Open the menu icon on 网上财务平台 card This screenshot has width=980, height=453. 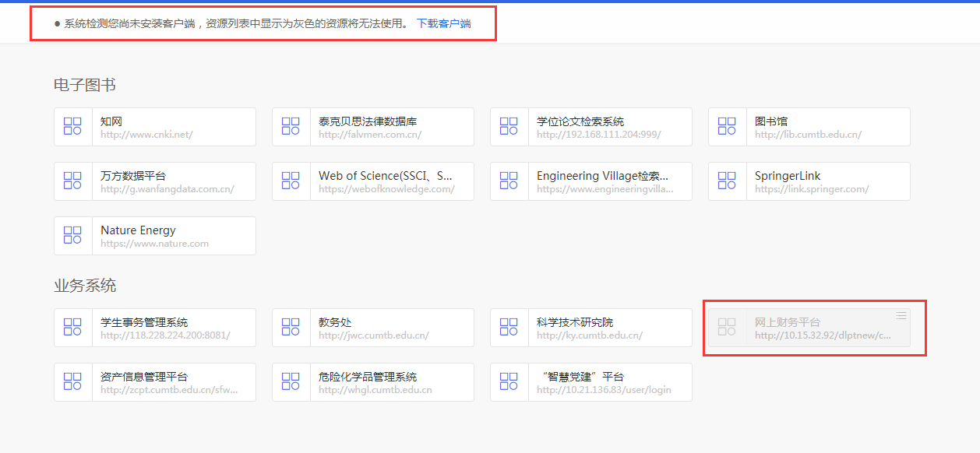tap(901, 315)
